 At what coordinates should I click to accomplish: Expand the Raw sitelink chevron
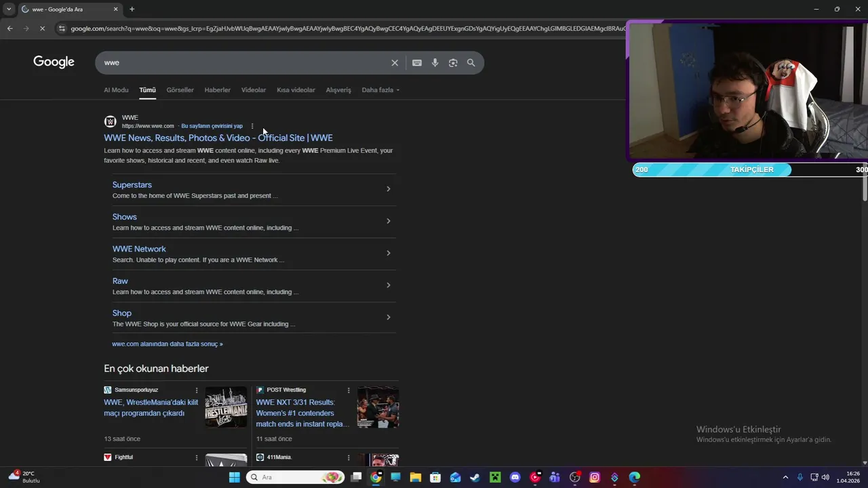point(389,285)
